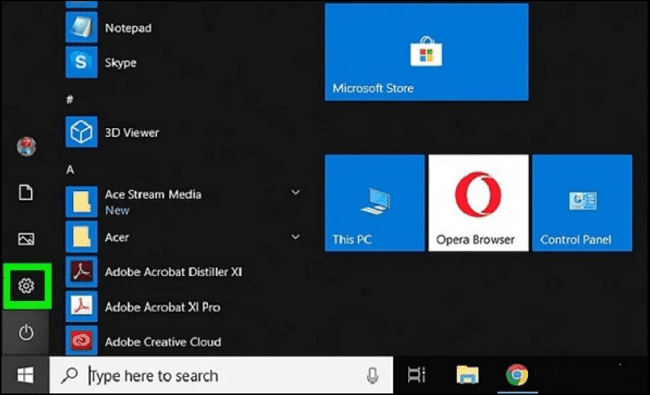Expand the Ace Stream Media chevron
This screenshot has width=650, height=395.
(296, 192)
